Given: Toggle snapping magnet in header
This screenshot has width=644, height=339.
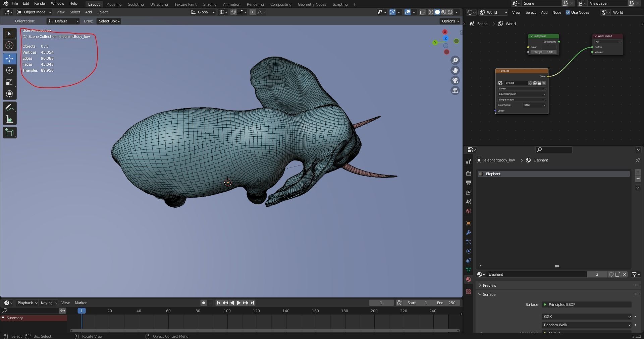Looking at the screenshot, I should pos(233,12).
